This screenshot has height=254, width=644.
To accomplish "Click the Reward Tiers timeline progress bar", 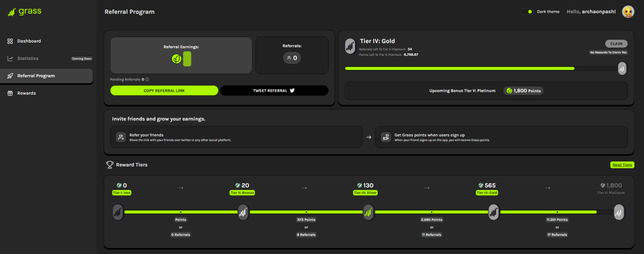I will click(369, 212).
